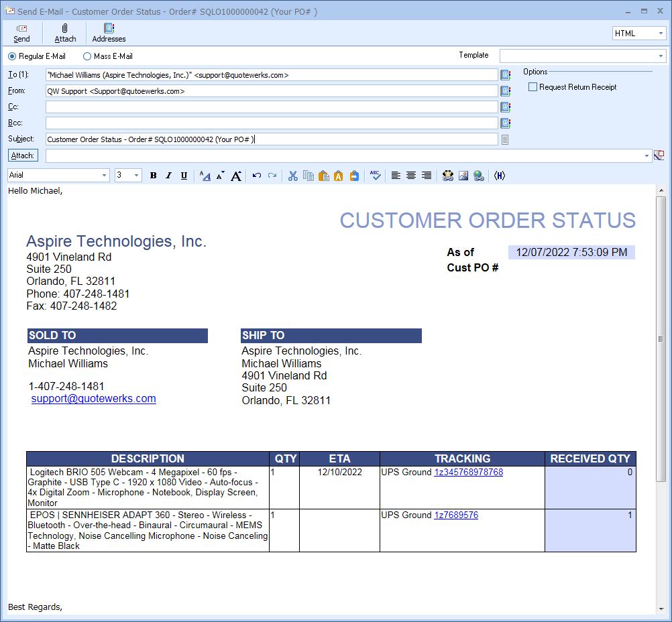Click the paperclip Attach toolbar icon
Image resolution: width=672 pixels, height=622 pixels.
[65, 33]
